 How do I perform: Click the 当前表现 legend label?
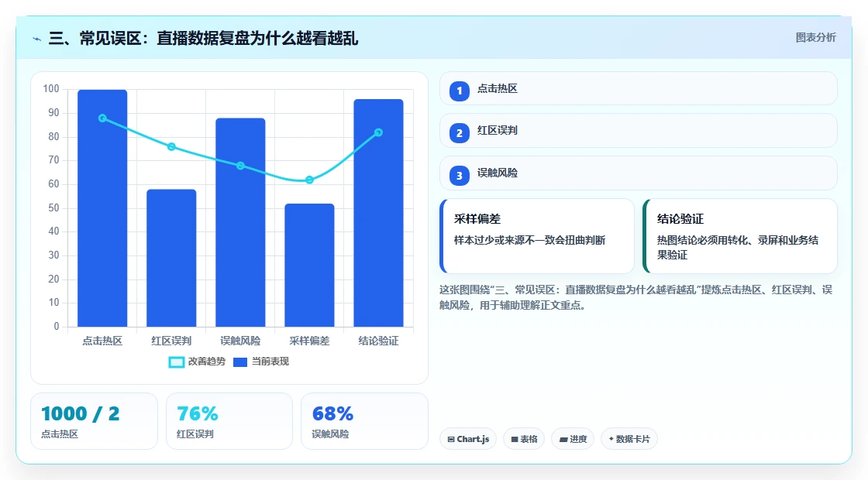coord(270,362)
